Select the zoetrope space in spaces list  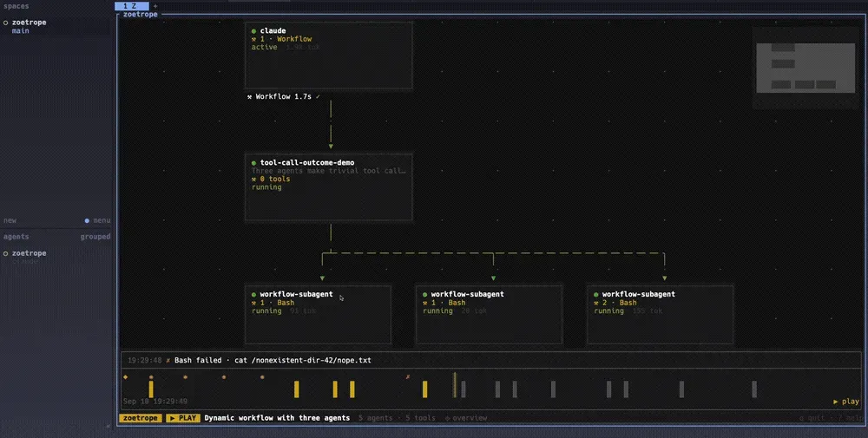tap(29, 23)
